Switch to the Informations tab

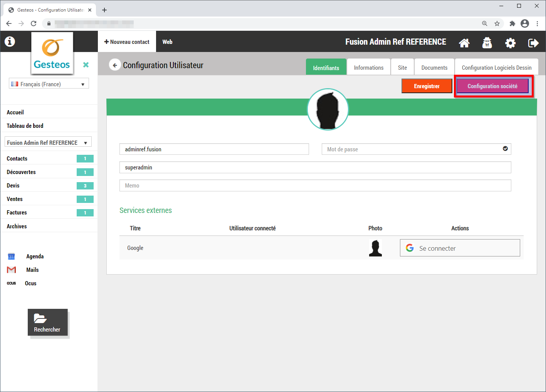(x=368, y=68)
